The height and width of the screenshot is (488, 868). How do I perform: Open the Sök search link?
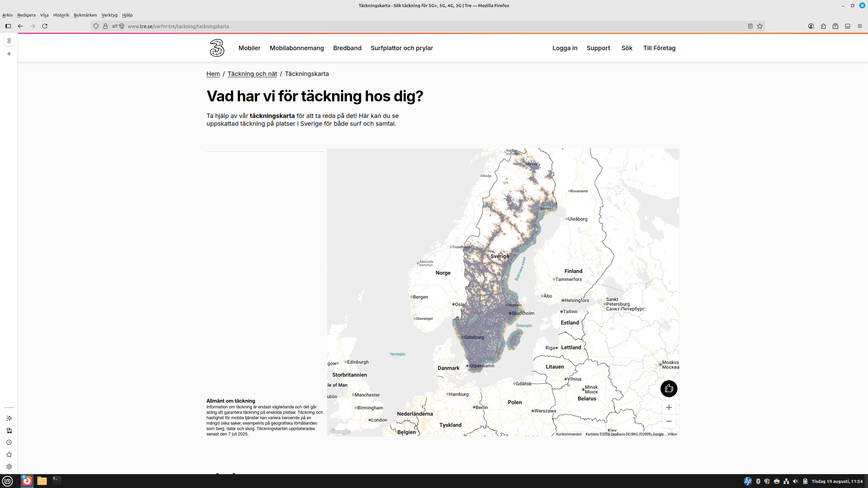click(627, 48)
